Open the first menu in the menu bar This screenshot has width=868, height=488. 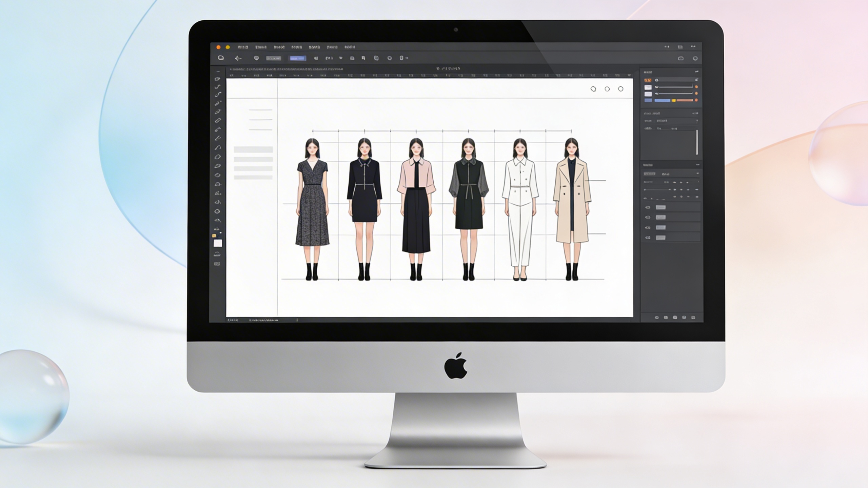pyautogui.click(x=243, y=47)
